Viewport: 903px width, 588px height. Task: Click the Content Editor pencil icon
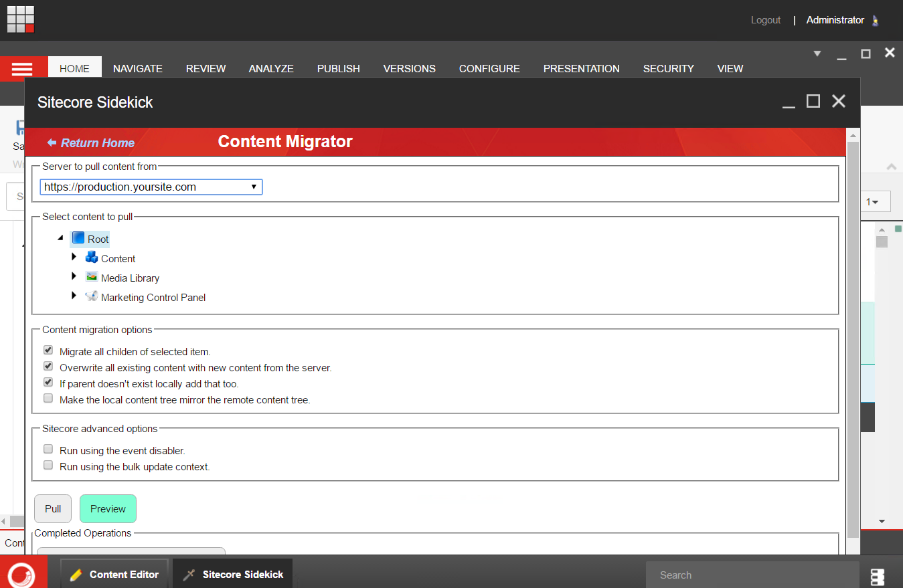coord(76,575)
